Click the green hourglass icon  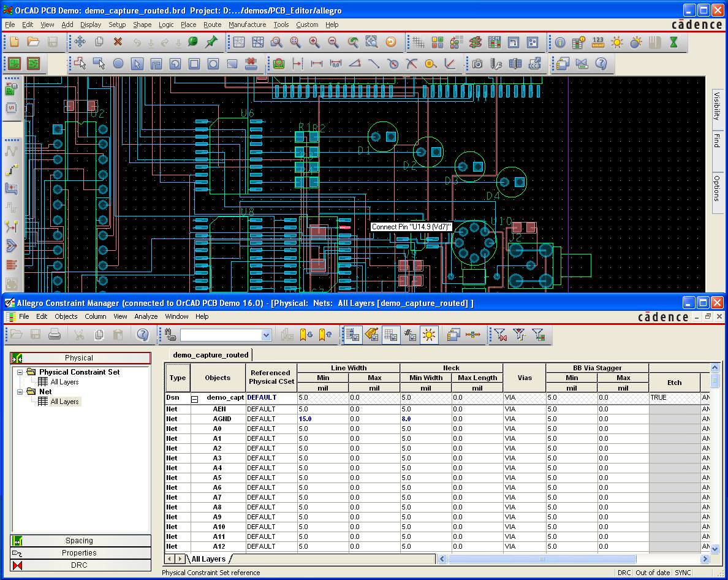click(673, 43)
